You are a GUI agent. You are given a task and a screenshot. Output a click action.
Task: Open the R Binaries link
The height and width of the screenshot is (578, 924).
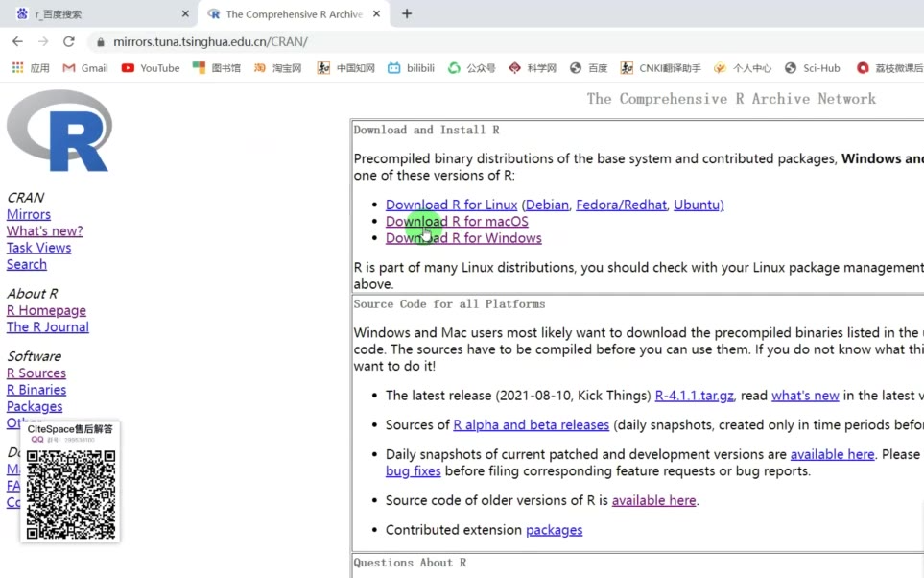click(x=36, y=390)
